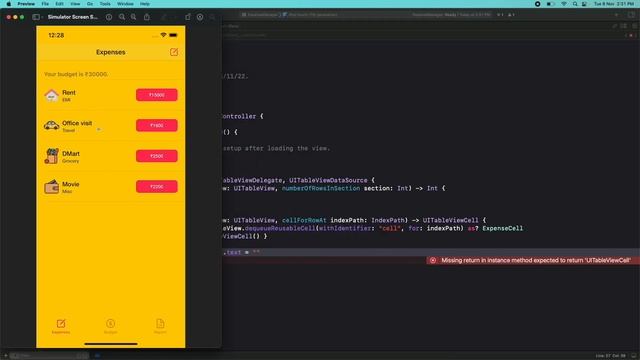
Task: Open the File menu
Action: pos(45,4)
